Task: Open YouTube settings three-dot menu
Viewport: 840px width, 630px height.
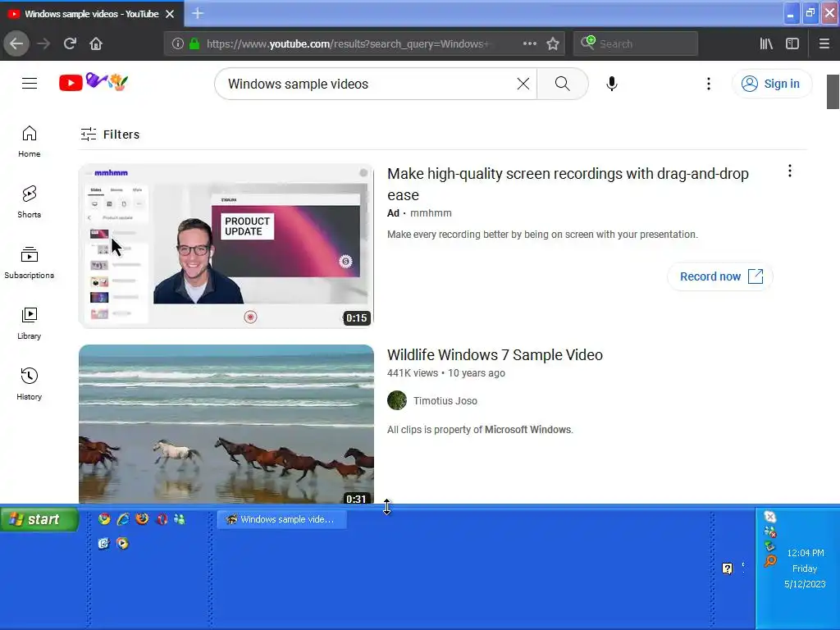Action: pos(708,84)
